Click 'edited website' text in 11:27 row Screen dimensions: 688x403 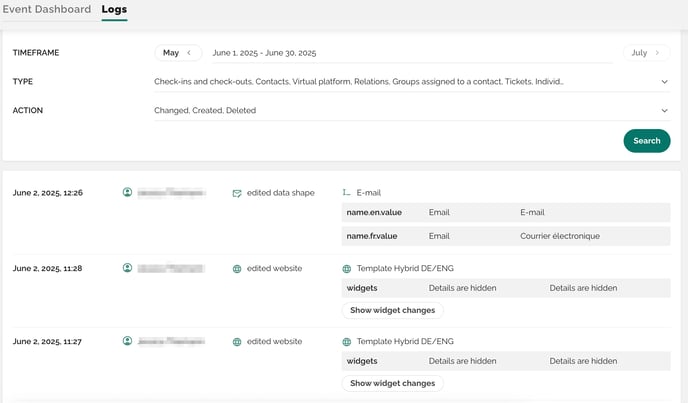[x=275, y=341]
